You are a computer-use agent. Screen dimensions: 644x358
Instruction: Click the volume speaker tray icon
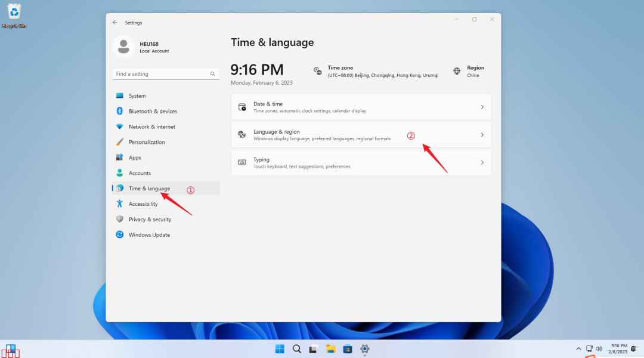point(599,349)
